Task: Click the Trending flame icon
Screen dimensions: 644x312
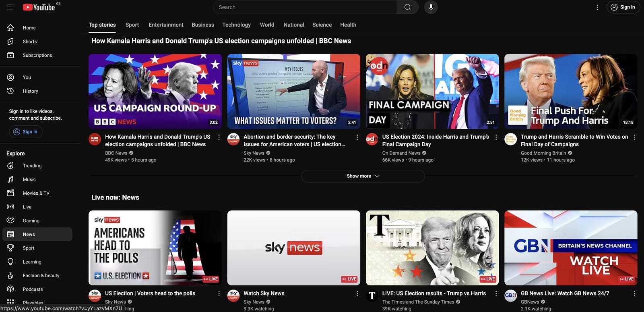Action: tap(10, 166)
